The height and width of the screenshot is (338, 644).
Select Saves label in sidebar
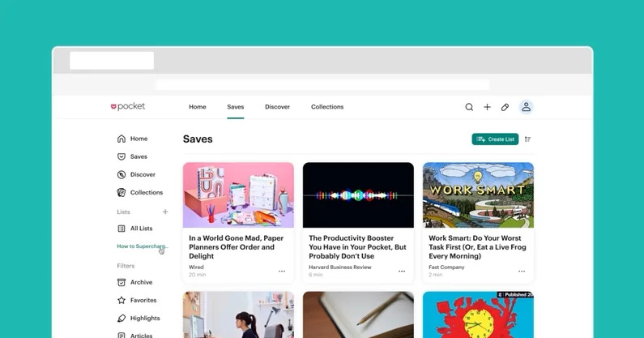[139, 156]
